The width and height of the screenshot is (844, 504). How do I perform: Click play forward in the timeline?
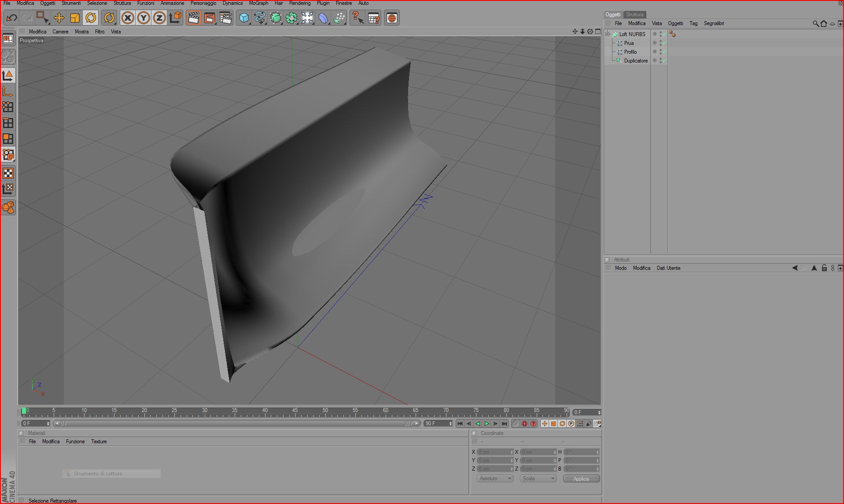pyautogui.click(x=486, y=423)
